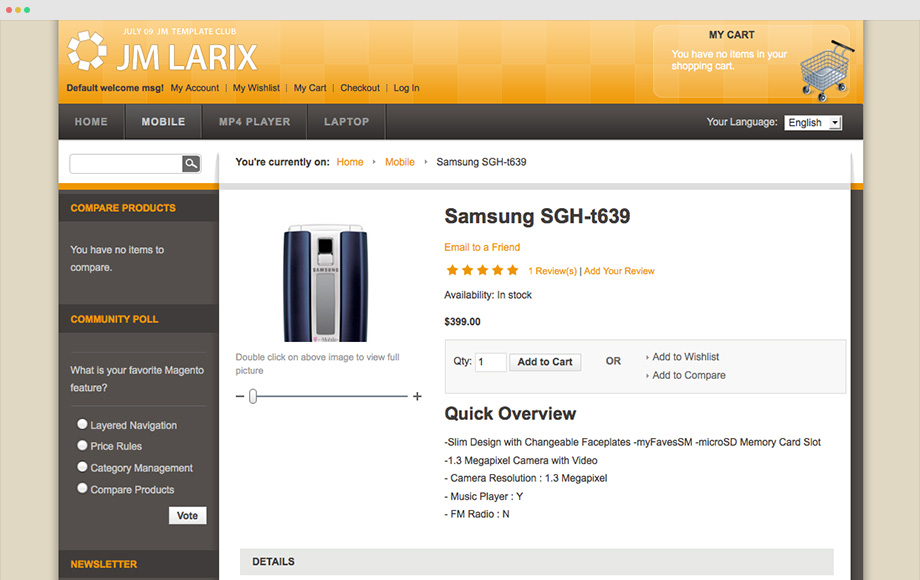920x580 pixels.
Task: Select the Category Management poll option
Action: [82, 467]
